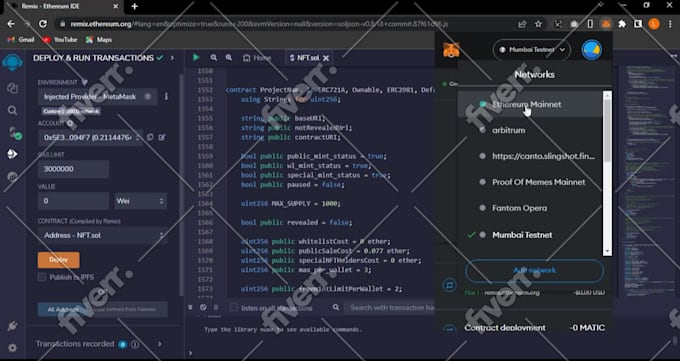Toggle the listen on all transactions checkbox
This screenshot has height=361, width=680.
(x=233, y=307)
